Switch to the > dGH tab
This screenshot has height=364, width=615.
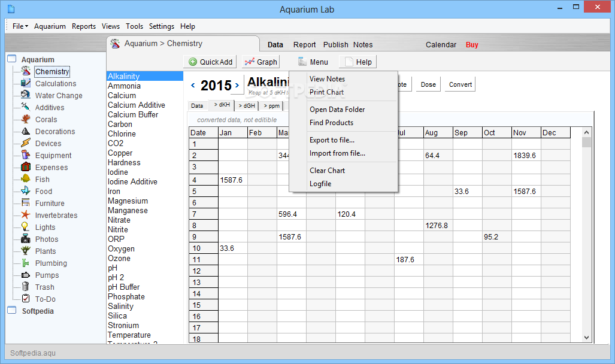[247, 105]
